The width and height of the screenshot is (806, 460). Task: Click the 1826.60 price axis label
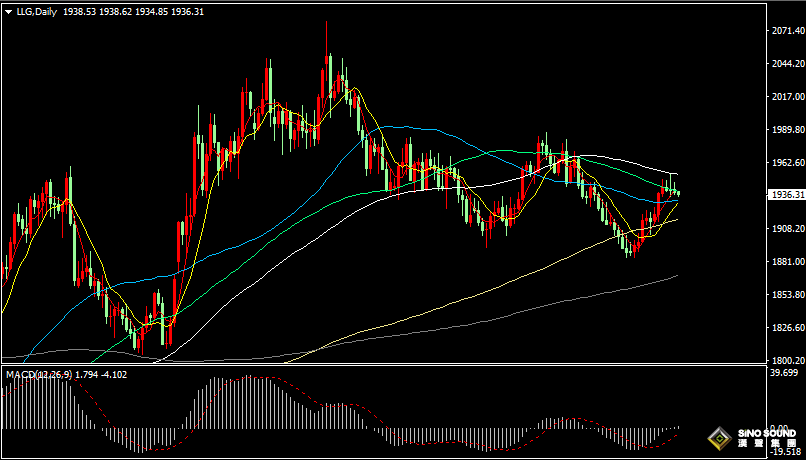click(x=787, y=328)
